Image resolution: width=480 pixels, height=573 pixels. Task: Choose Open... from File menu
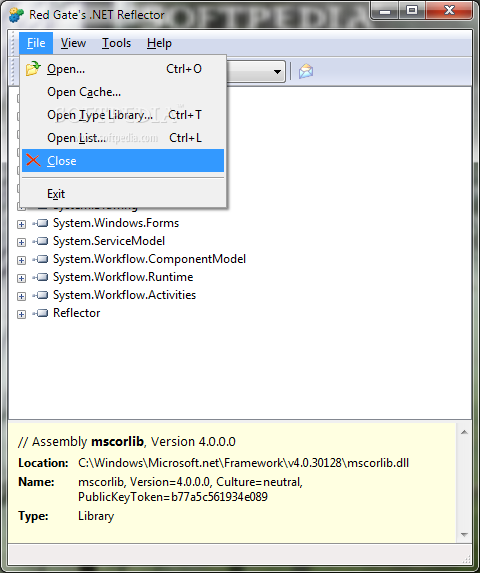pos(123,69)
